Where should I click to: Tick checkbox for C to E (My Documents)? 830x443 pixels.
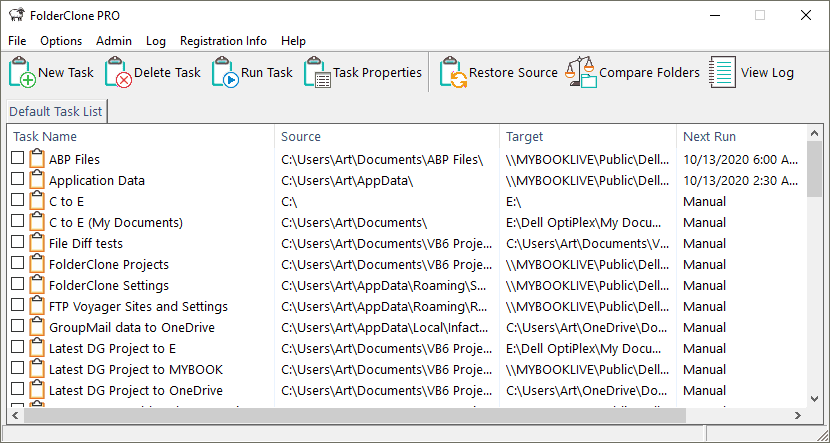click(x=18, y=220)
